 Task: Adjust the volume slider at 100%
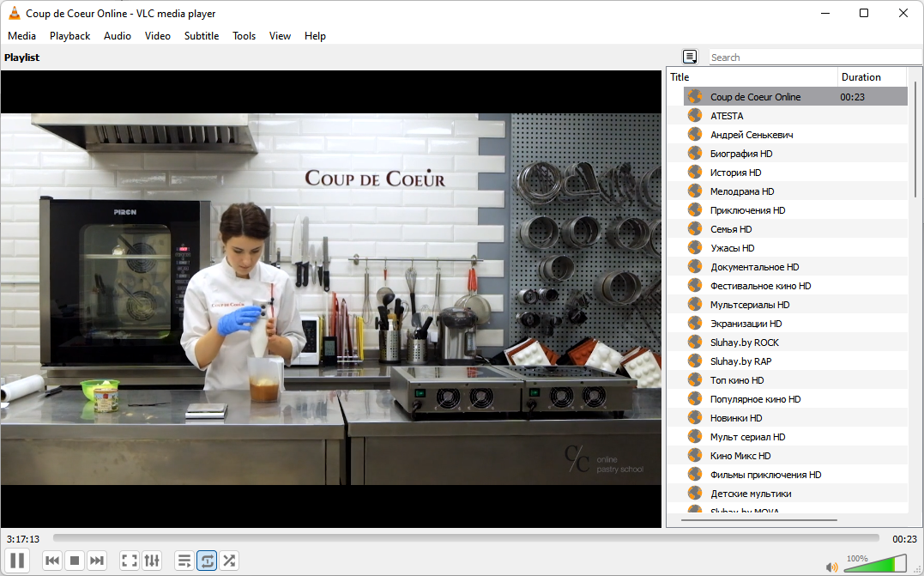(876, 564)
